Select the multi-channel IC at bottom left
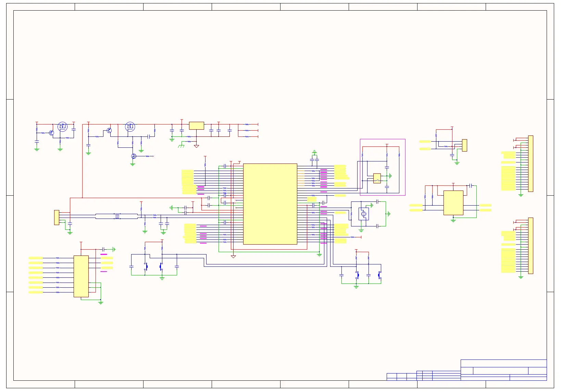Screen dimensions: 561x392 [x=81, y=276]
